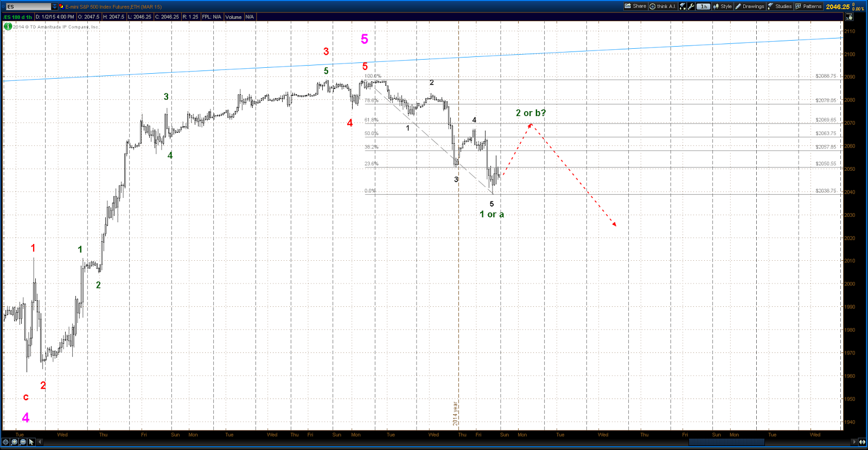The width and height of the screenshot is (868, 450).
Task: Expand the symbol selector dropdown arrow
Action: 54,7
